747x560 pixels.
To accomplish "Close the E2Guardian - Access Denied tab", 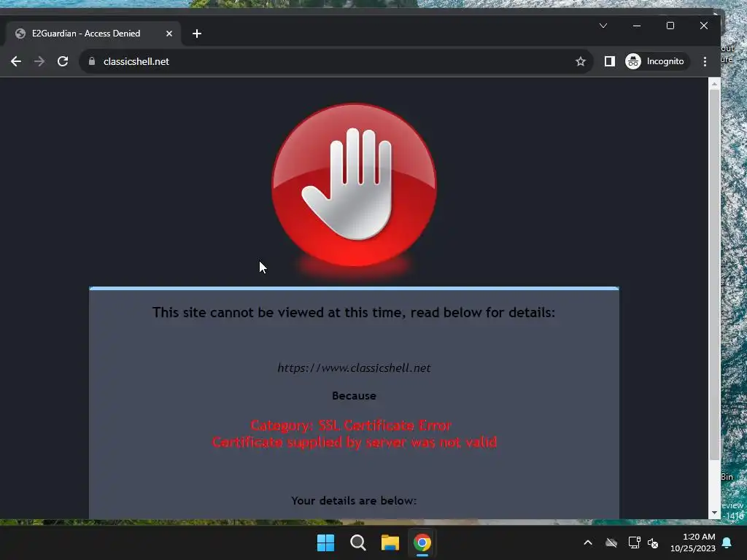I will [169, 34].
